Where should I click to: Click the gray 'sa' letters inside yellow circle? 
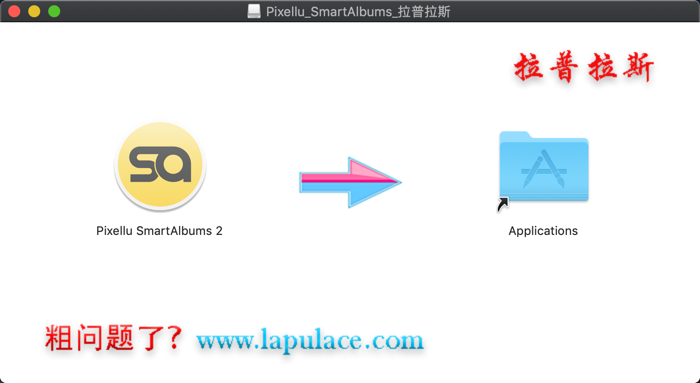[160, 164]
